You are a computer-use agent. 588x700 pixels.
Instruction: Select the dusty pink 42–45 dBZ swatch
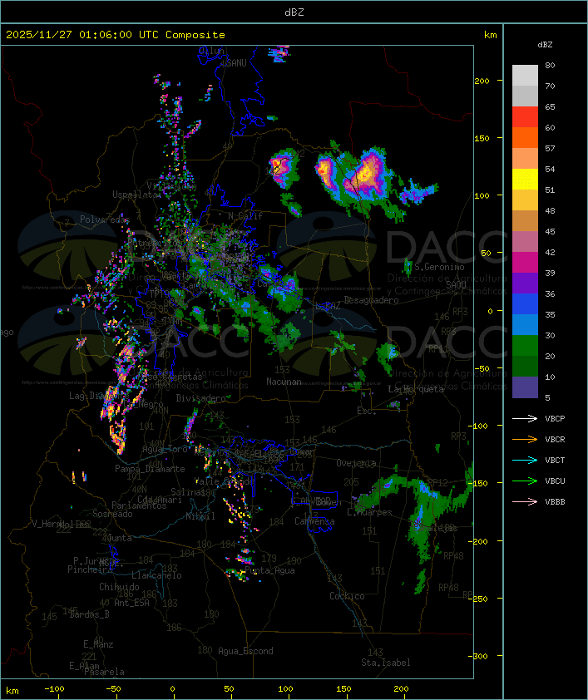pyautogui.click(x=525, y=242)
